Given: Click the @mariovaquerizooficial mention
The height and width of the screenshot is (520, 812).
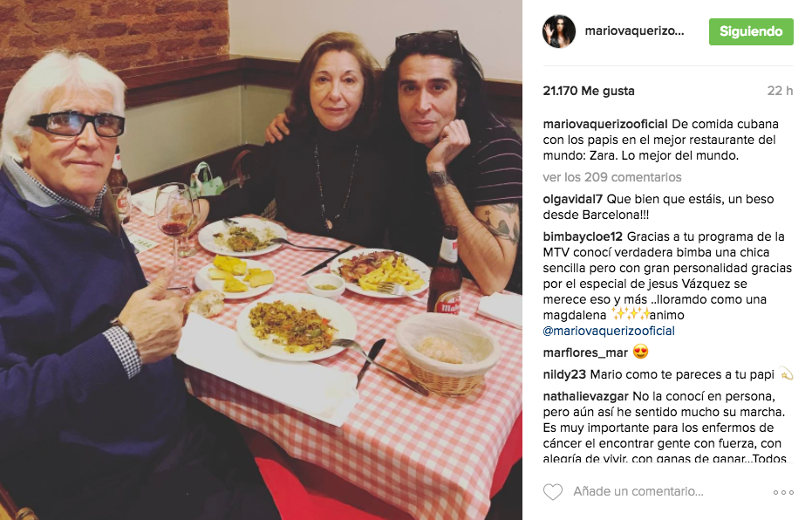Looking at the screenshot, I should pos(609,331).
